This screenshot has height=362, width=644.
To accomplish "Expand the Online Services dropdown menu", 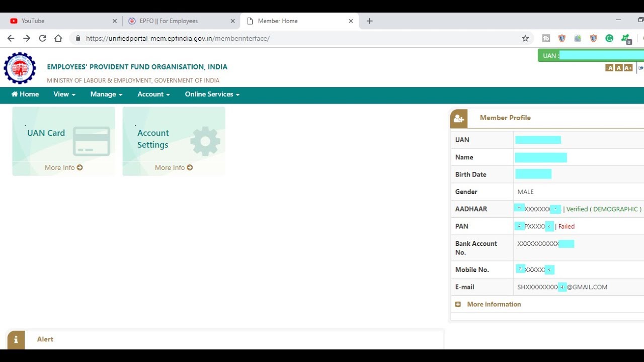I will [x=212, y=94].
